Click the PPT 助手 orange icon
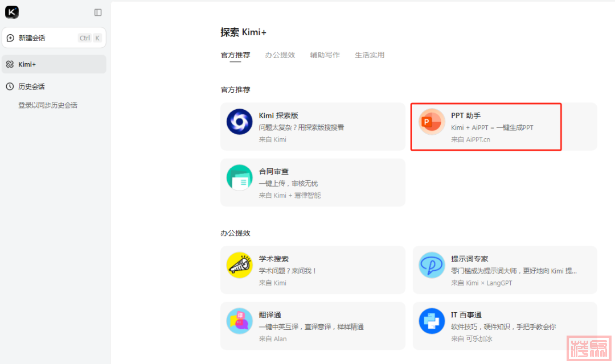This screenshot has width=615, height=364. coord(432,122)
